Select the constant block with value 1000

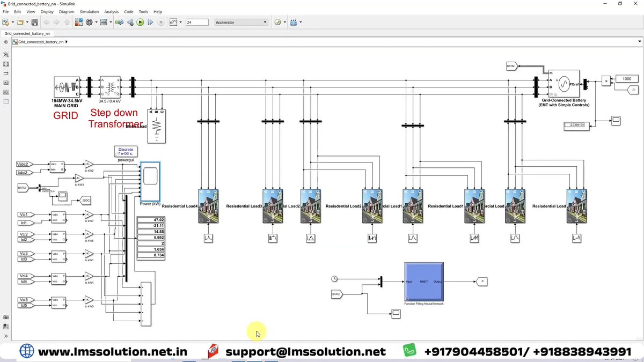coord(627,79)
